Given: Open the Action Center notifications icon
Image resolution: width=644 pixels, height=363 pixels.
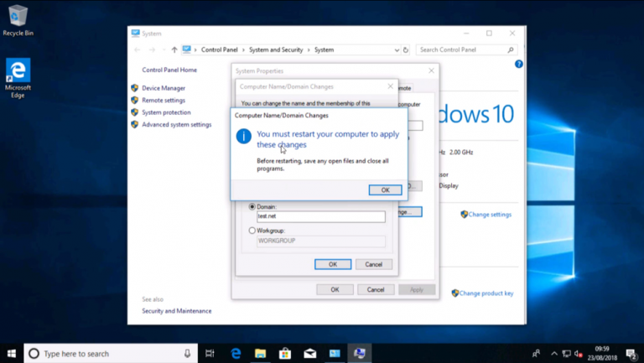Looking at the screenshot, I should 631,354.
